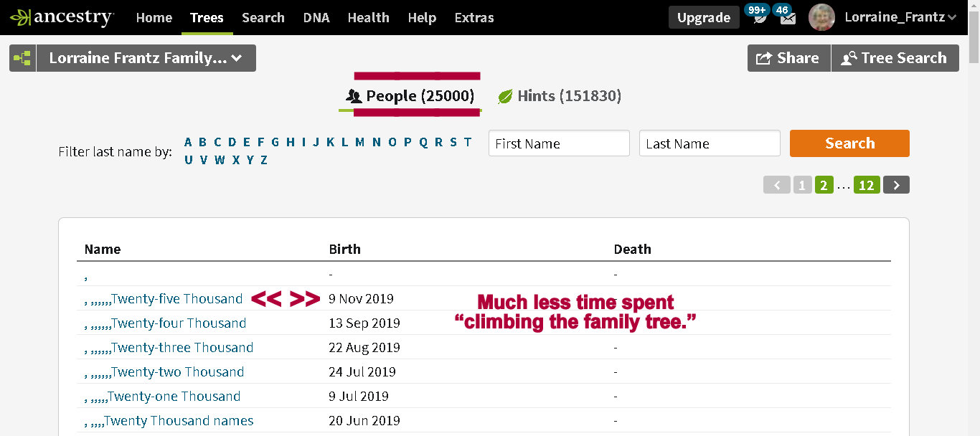
Task: Click the Tree Search button
Action: tap(895, 58)
